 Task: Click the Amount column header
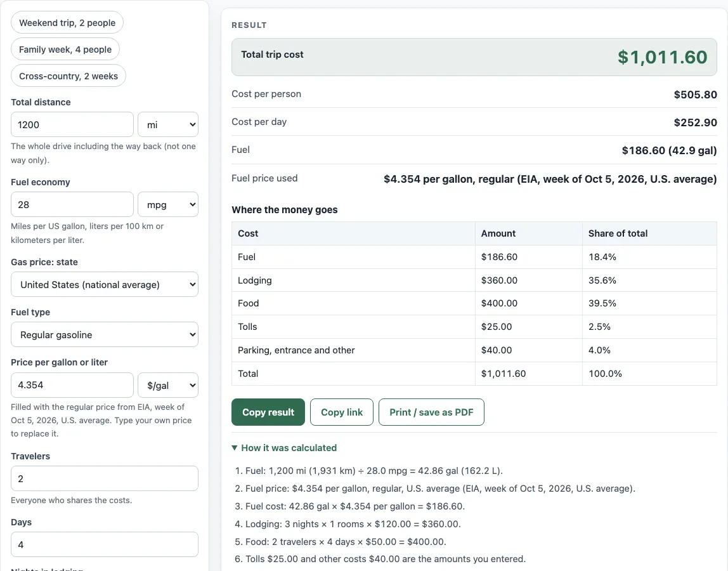click(x=529, y=233)
